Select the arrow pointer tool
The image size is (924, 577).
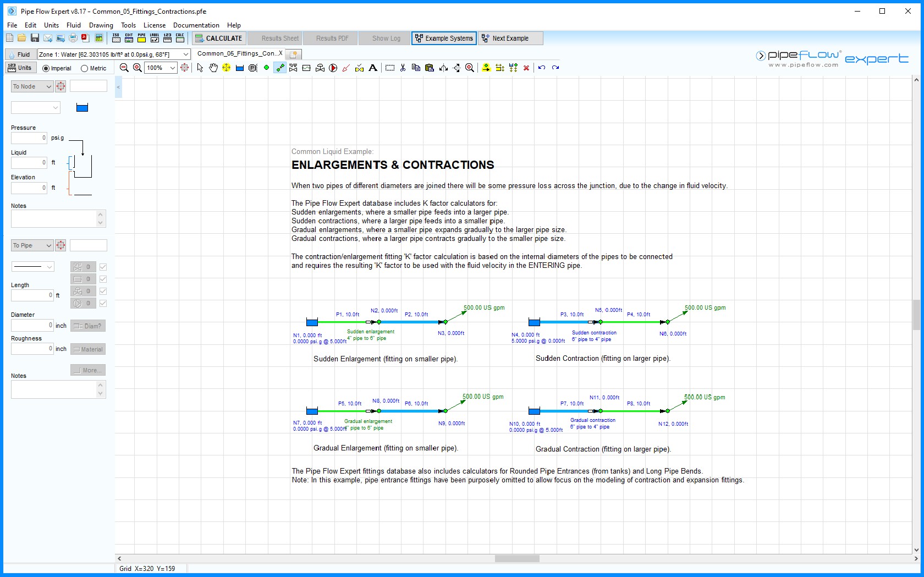[200, 68]
